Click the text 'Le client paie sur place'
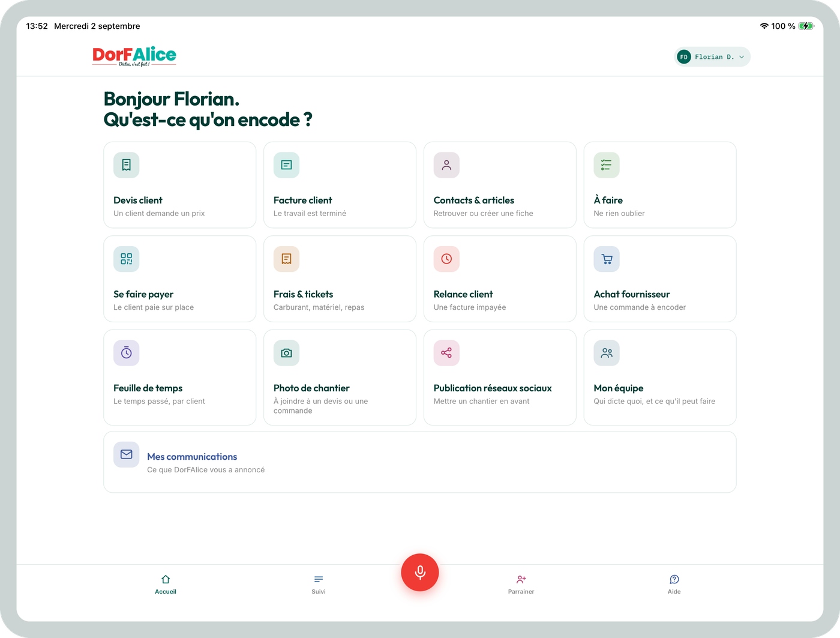Viewport: 840px width, 638px height. 154,307
